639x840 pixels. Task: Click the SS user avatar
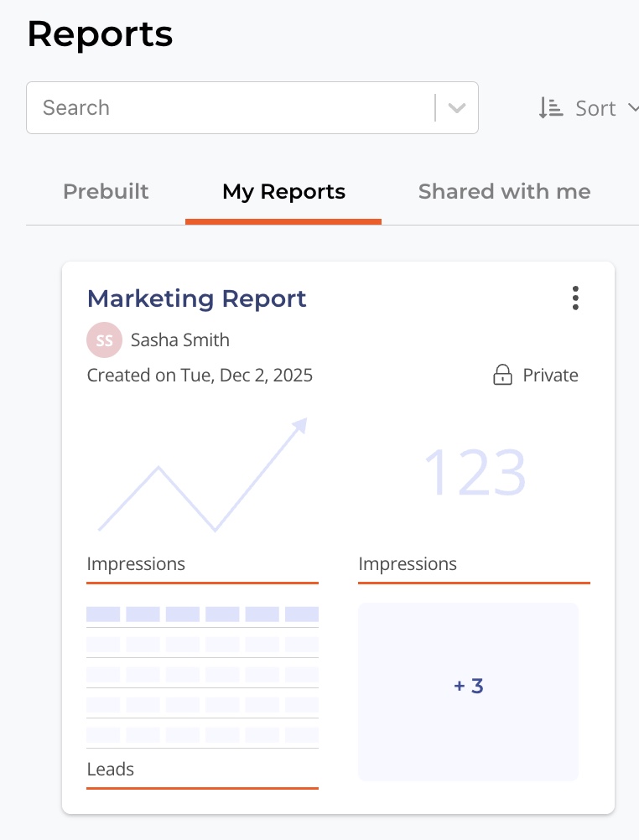(104, 340)
